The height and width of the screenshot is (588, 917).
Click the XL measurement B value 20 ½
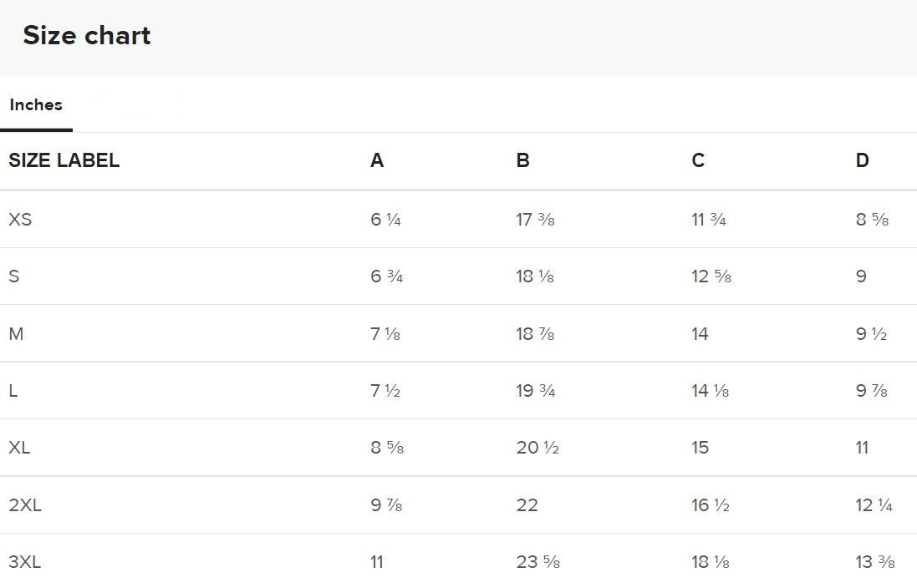coord(537,448)
